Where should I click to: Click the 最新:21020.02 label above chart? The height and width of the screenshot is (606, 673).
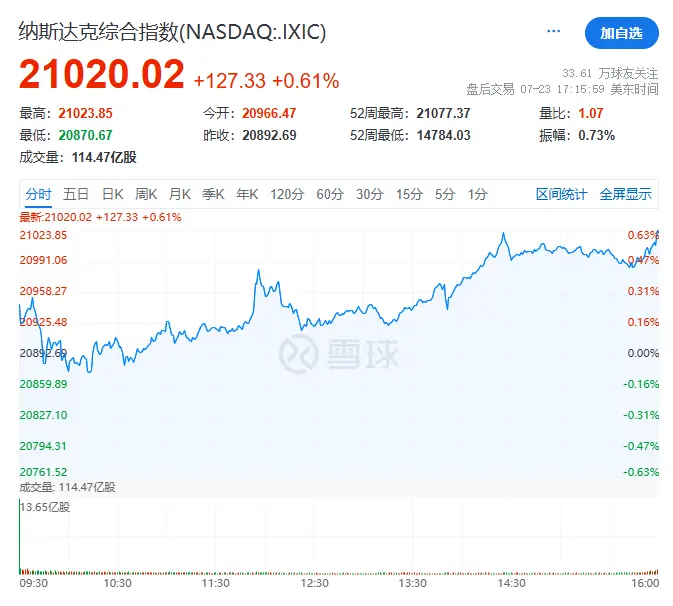55,217
